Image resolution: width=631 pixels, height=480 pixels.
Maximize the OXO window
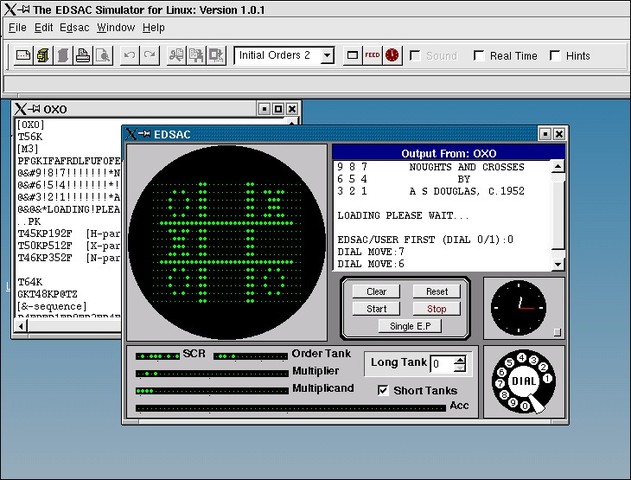(x=278, y=109)
